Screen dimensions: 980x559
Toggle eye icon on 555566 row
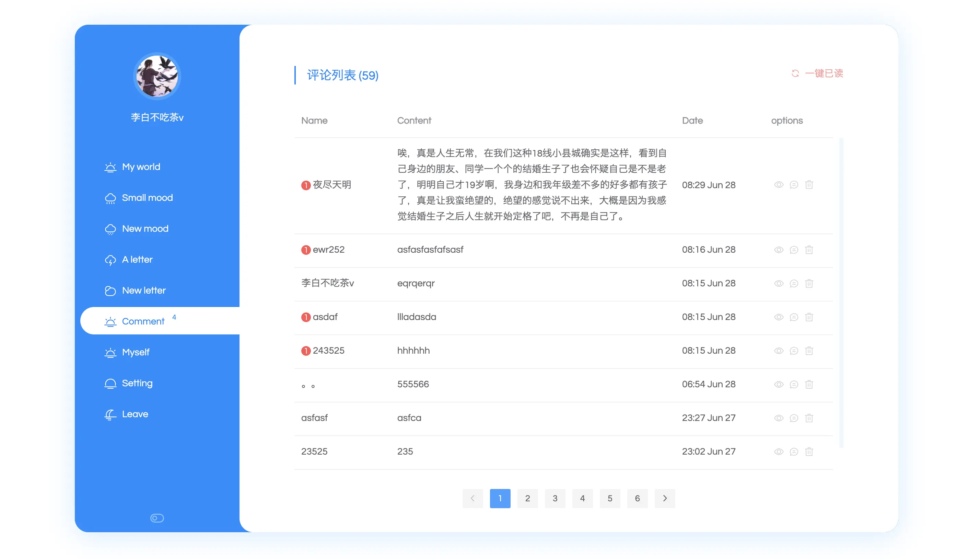coord(778,385)
